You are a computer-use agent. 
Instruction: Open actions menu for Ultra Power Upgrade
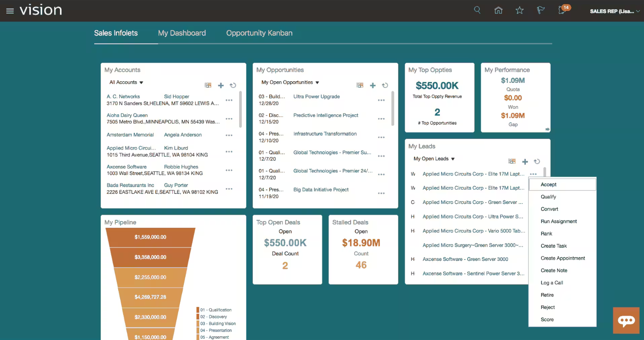click(x=381, y=100)
